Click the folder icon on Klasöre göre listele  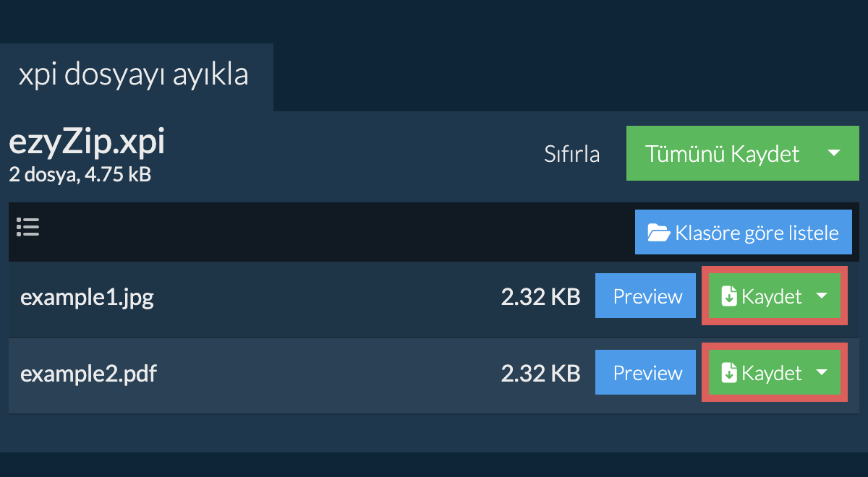(x=658, y=233)
